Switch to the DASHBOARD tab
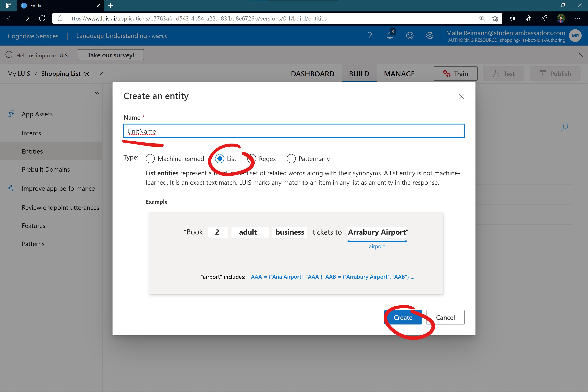This screenshot has height=392, width=588. (x=313, y=74)
